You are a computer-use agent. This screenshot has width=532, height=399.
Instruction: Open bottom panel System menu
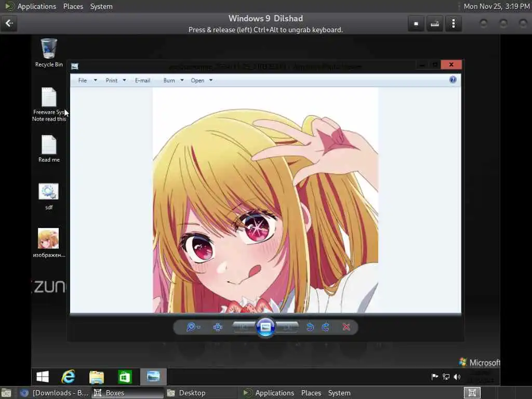tap(339, 393)
